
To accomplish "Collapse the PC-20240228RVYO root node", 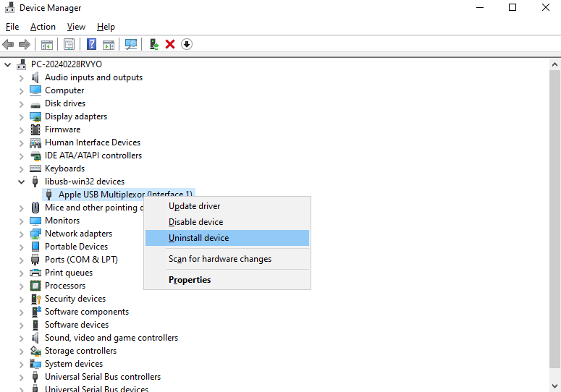I will click(7, 64).
